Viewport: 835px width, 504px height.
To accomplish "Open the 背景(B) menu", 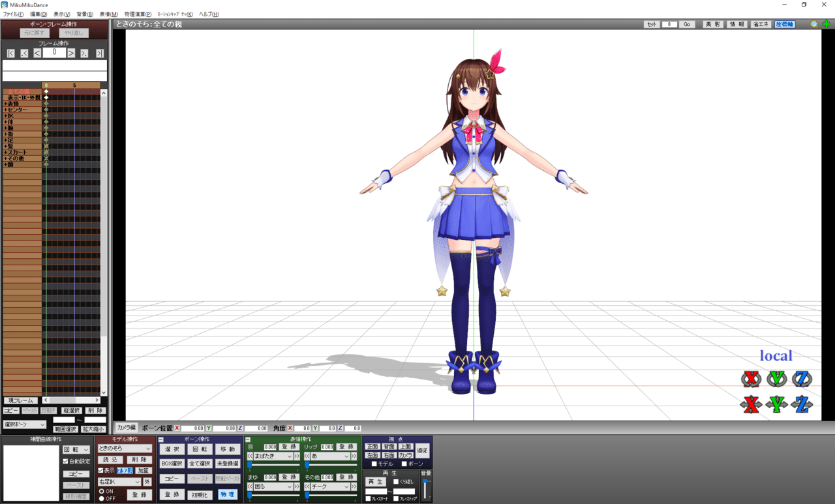I will [x=85, y=14].
